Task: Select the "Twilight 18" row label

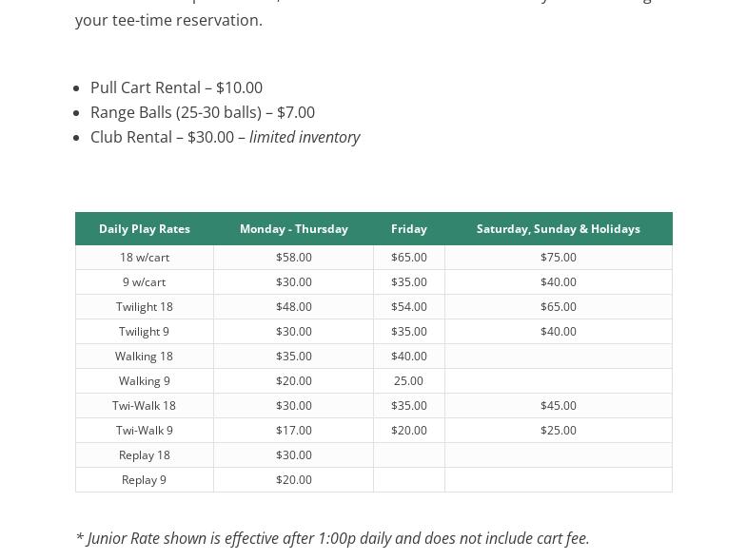Action: [x=145, y=307]
